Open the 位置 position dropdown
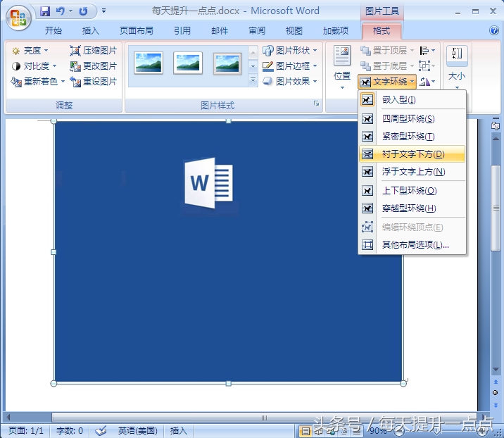The width and height of the screenshot is (504, 438). (342, 68)
